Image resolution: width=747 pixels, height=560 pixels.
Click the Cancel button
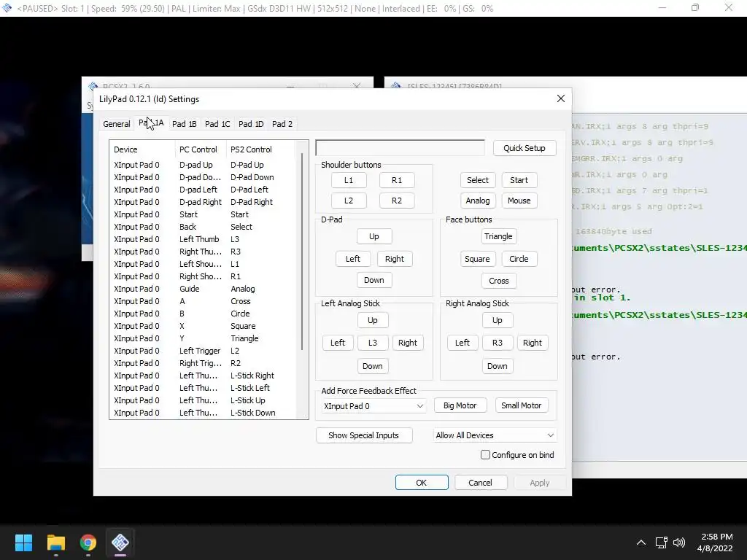click(481, 483)
